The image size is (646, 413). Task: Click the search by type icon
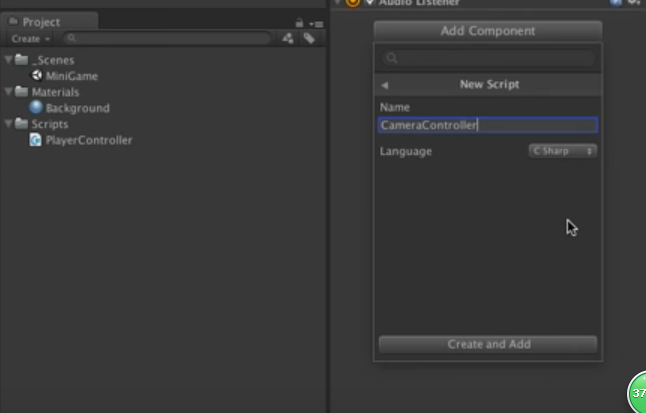288,38
